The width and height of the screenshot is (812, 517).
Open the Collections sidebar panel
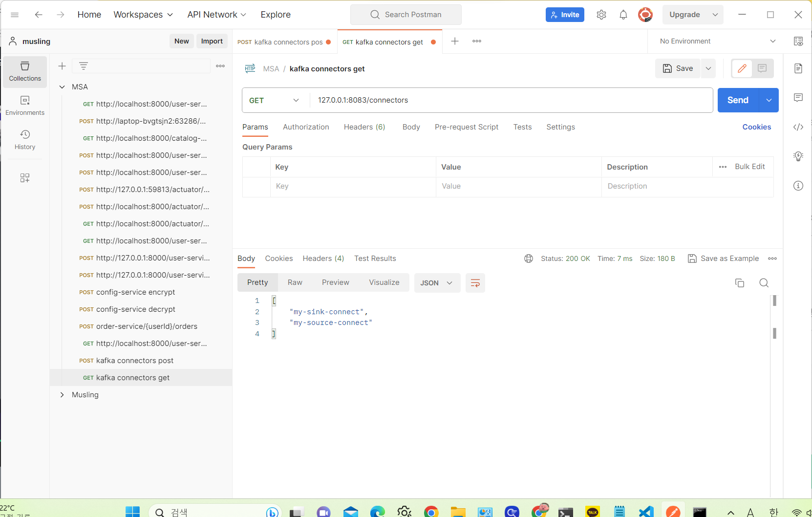point(25,72)
